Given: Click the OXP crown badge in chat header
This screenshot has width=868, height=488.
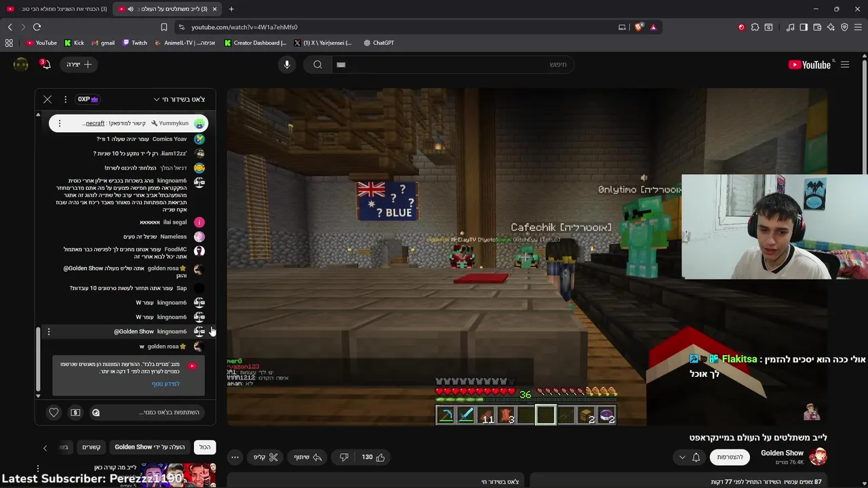Looking at the screenshot, I should point(88,99).
